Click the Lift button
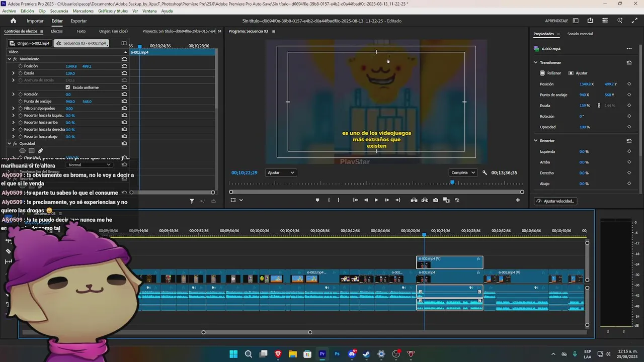Image resolution: width=644 pixels, height=362 pixels. (x=414, y=200)
